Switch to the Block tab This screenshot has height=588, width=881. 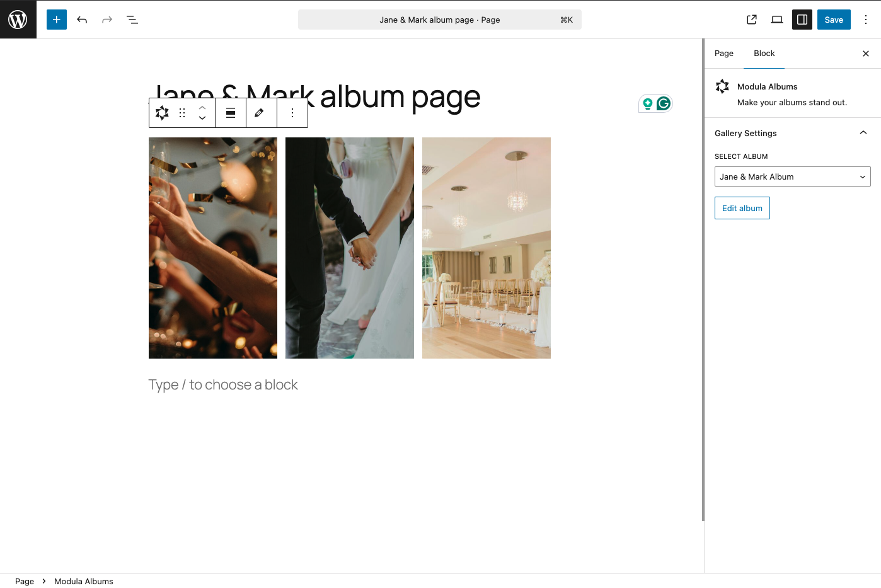click(764, 54)
